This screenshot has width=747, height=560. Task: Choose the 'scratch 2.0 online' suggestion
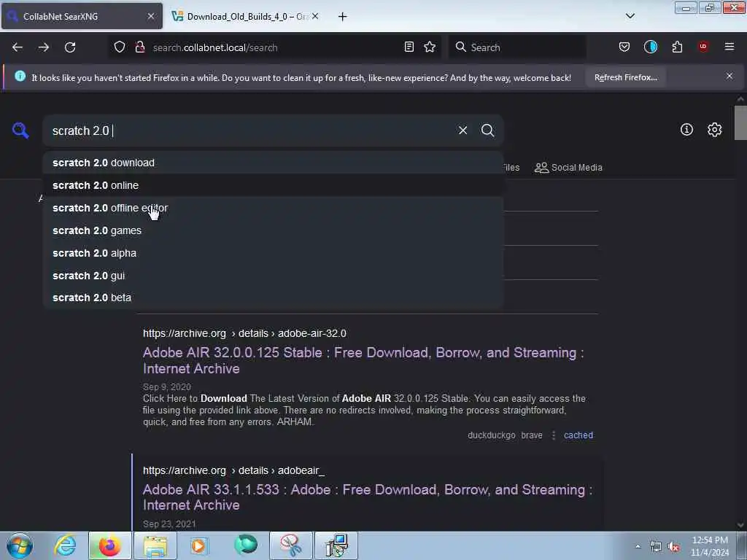coord(273,185)
